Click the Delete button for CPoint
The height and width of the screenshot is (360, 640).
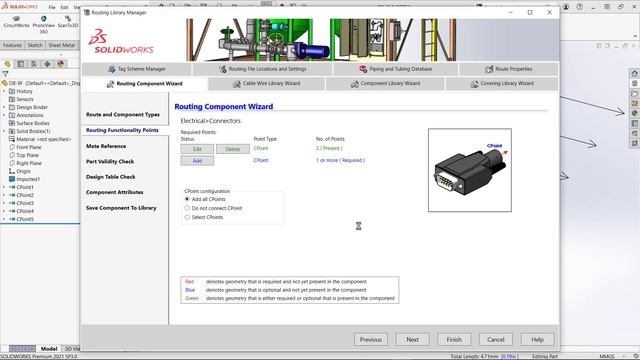coord(233,149)
